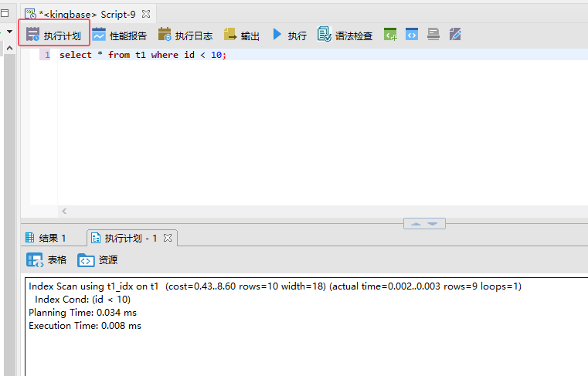This screenshot has height=376, width=588.
Task: Click the blue code brackets toolbar icon
Action: [x=413, y=35]
